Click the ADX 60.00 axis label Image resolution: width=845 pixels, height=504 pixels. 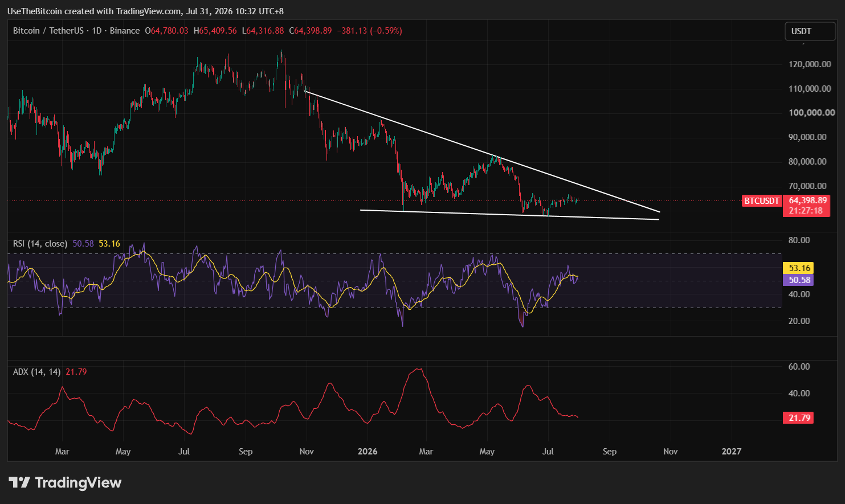click(x=799, y=367)
